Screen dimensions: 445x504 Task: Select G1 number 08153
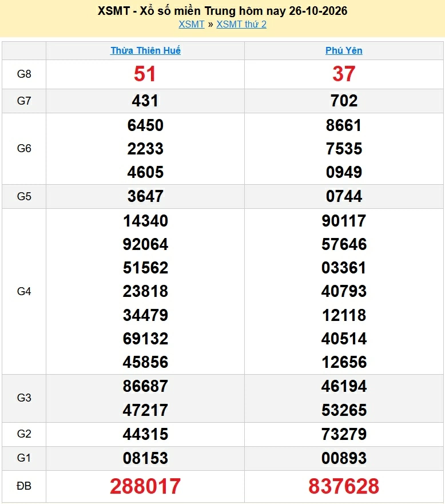pyautogui.click(x=145, y=458)
